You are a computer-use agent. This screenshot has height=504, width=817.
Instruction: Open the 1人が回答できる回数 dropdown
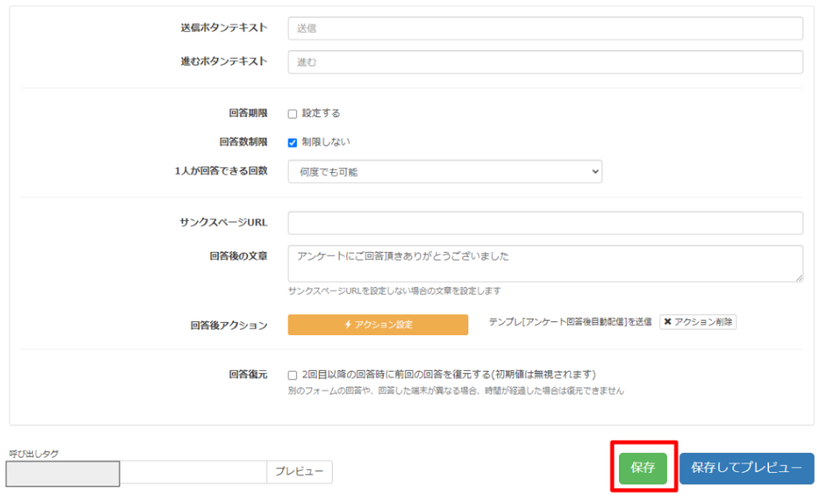tap(445, 171)
